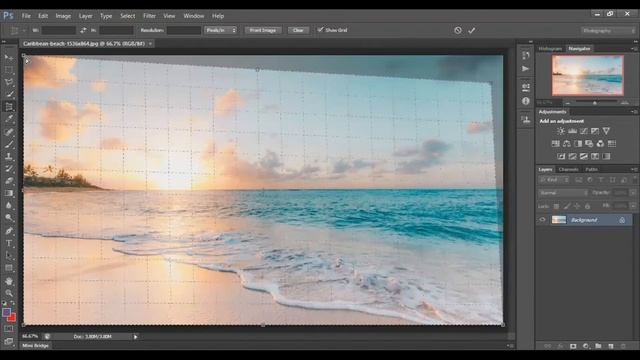Viewport: 640px width, 360px height.
Task: Select the Perspective Crop tool
Action: [9, 107]
